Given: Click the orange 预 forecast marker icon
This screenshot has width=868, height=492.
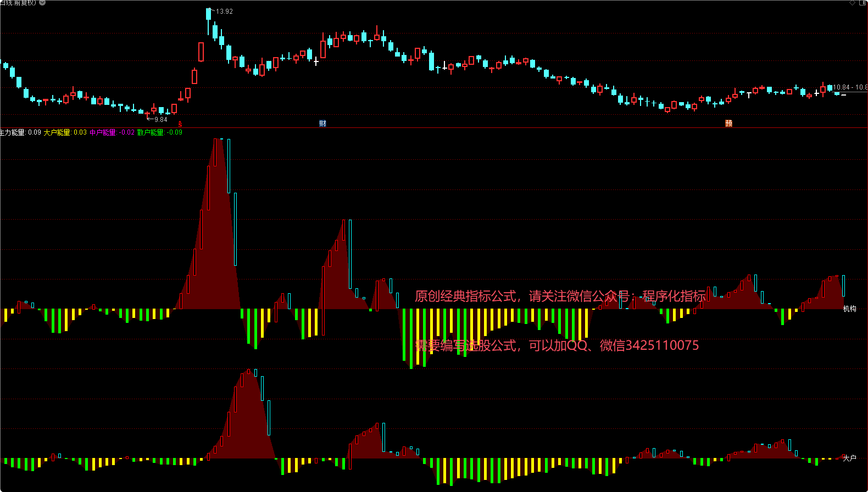Looking at the screenshot, I should coord(728,124).
